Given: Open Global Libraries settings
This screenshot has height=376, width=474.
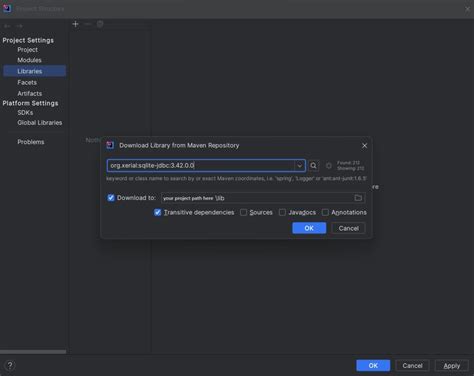Looking at the screenshot, I should point(40,123).
